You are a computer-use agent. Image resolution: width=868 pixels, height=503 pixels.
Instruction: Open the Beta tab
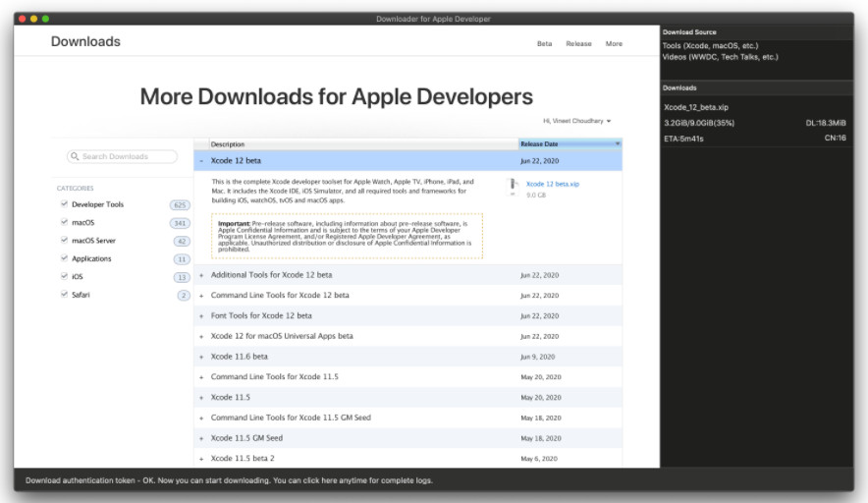pyautogui.click(x=544, y=44)
